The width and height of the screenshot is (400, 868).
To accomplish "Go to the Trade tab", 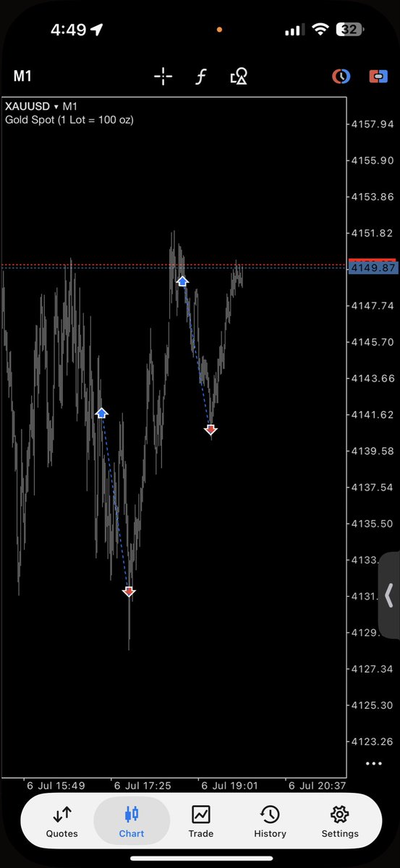I will [x=201, y=821].
